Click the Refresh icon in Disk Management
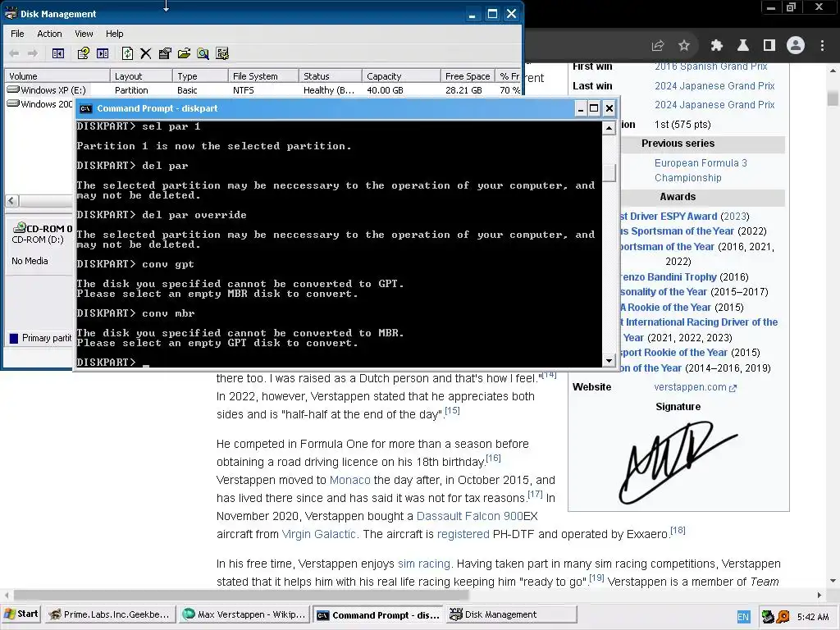The image size is (840, 630). pos(127,53)
